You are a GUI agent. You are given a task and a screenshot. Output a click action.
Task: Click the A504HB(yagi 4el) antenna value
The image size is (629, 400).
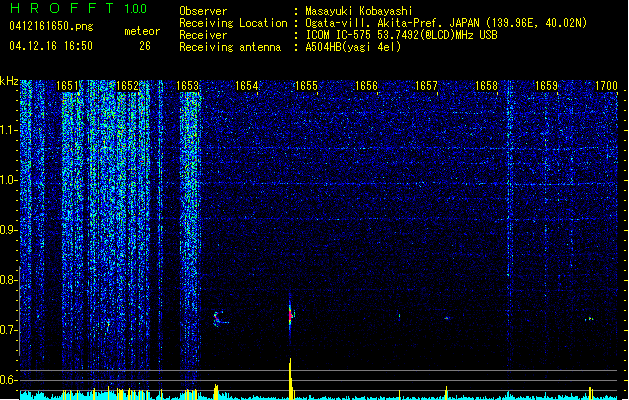(x=353, y=47)
